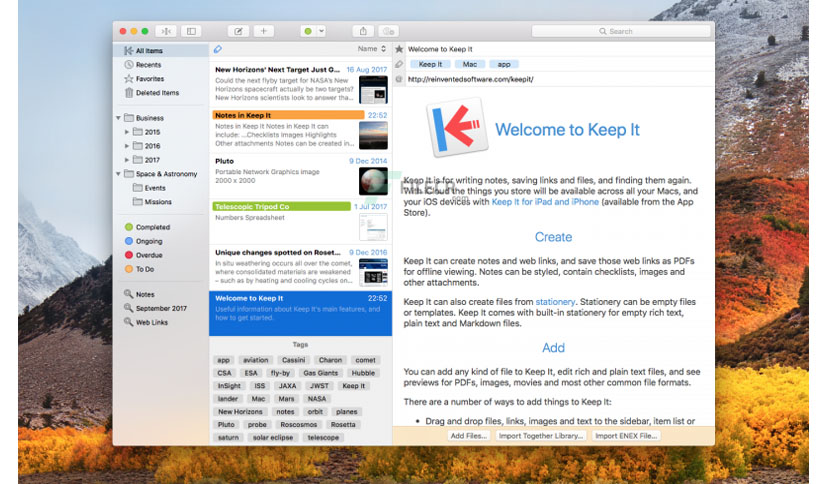836x484 pixels.
Task: Open Unique changes spotted on Rosetta item
Action: (x=301, y=267)
